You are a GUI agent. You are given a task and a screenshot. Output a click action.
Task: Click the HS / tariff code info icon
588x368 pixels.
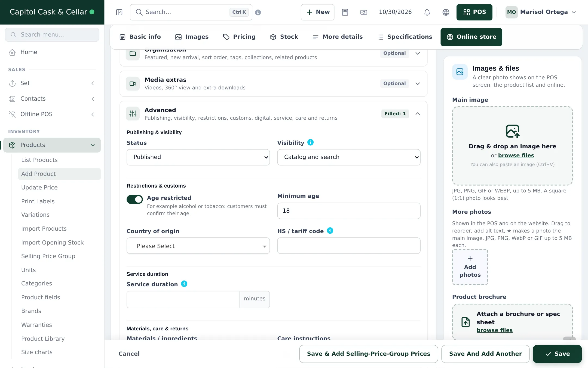(330, 231)
